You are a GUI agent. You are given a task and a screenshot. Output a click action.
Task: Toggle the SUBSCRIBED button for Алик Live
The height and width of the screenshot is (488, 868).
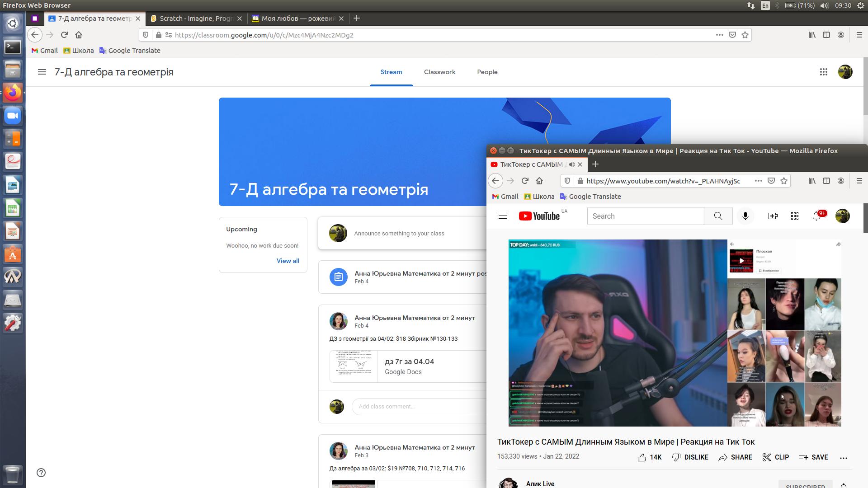point(805,485)
